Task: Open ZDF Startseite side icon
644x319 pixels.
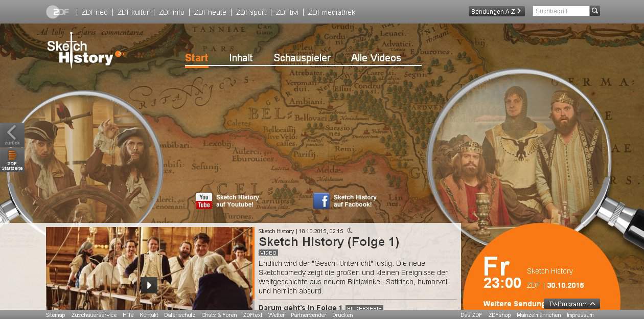Action: click(12, 160)
